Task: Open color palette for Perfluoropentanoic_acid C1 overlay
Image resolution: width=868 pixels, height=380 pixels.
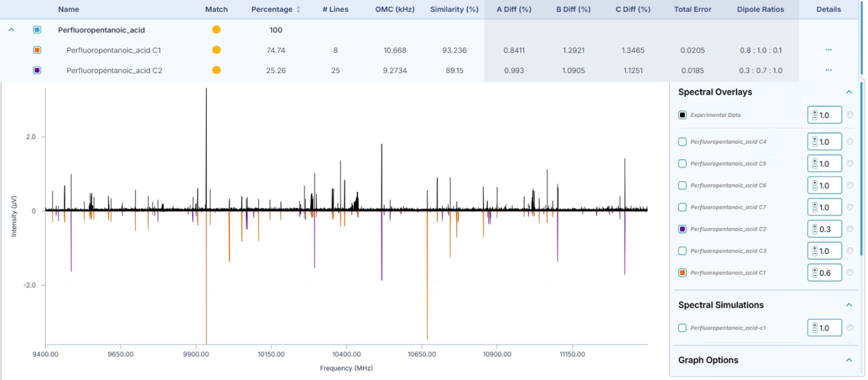Action: point(850,272)
